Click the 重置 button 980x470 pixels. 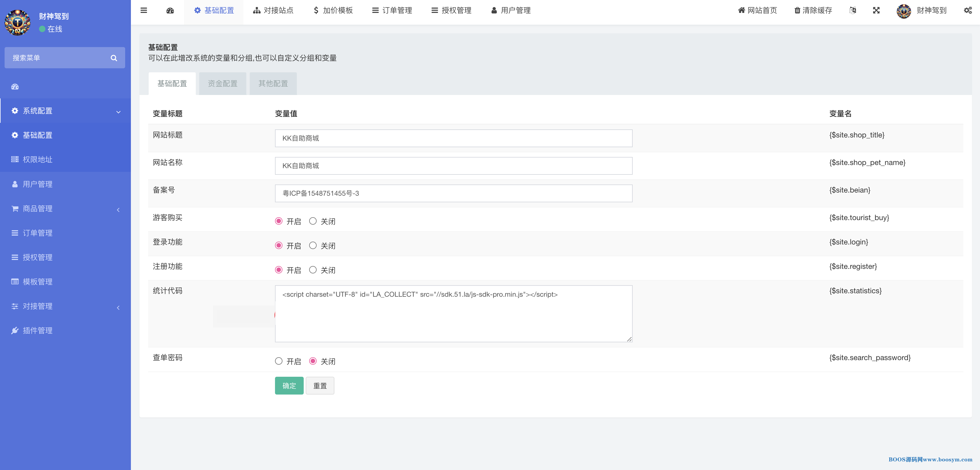coord(319,386)
